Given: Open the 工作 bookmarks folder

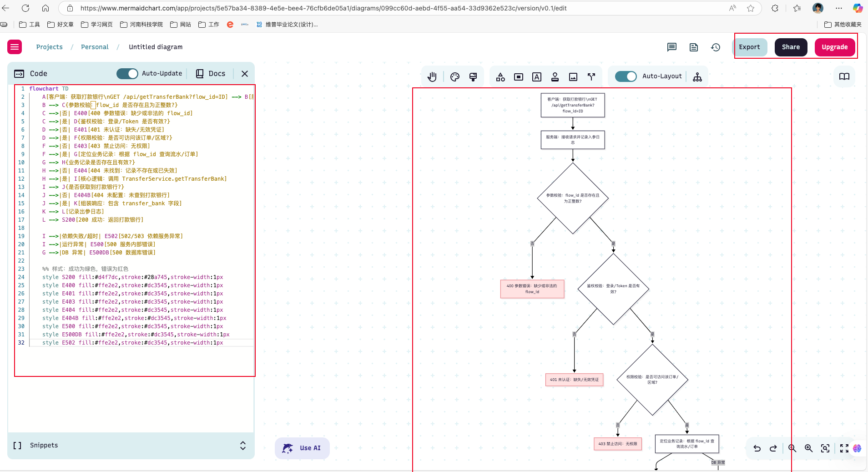Looking at the screenshot, I should 209,25.
